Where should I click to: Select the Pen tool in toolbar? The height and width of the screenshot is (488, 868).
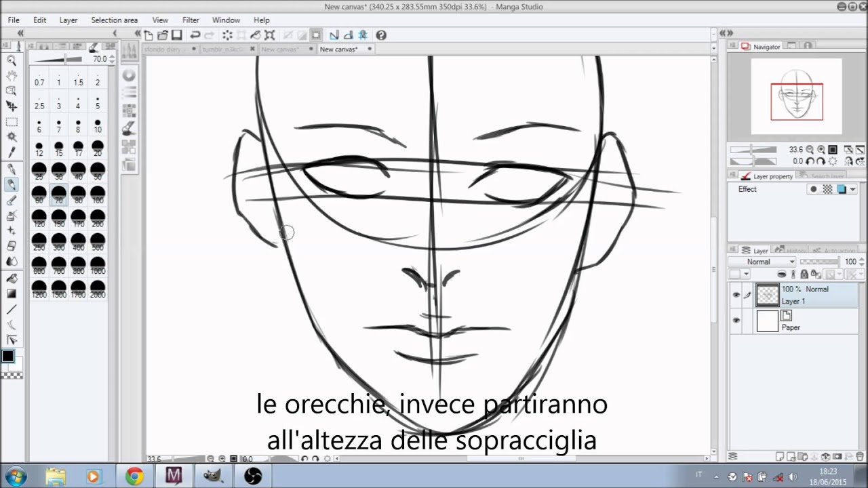[12, 169]
